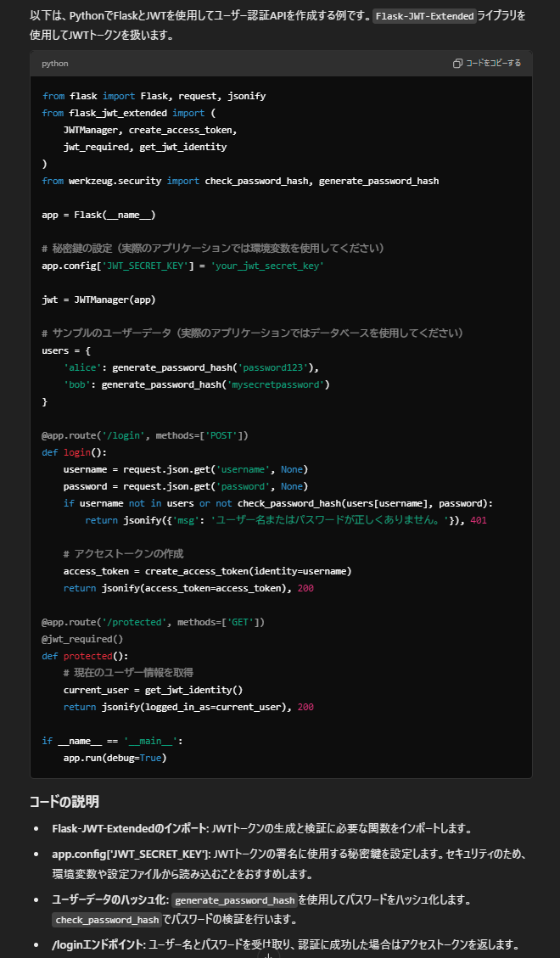Click the python language label
The height and width of the screenshot is (958, 560).
(x=55, y=64)
